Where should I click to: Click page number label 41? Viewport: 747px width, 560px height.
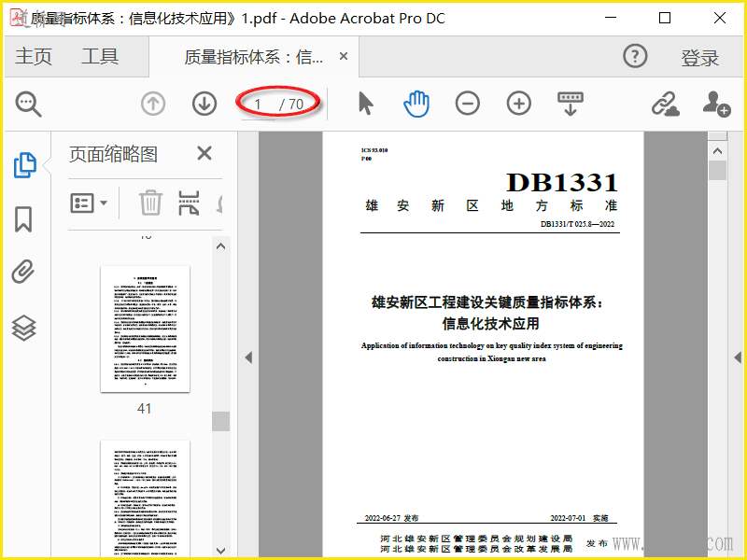pyautogui.click(x=145, y=409)
